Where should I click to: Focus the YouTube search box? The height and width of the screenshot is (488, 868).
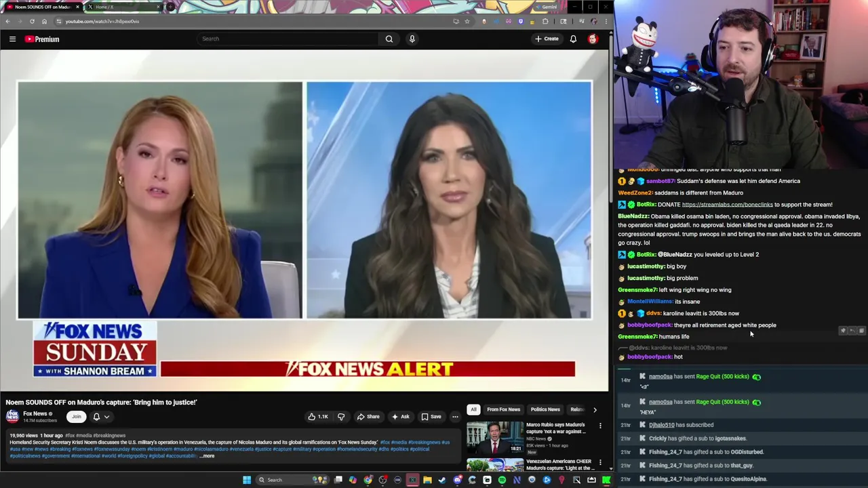pyautogui.click(x=288, y=39)
